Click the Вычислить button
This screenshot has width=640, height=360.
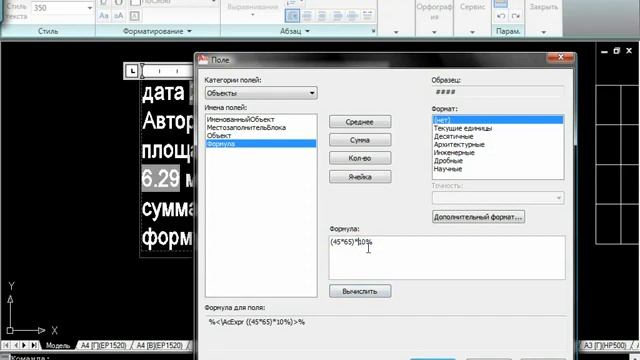point(360,291)
